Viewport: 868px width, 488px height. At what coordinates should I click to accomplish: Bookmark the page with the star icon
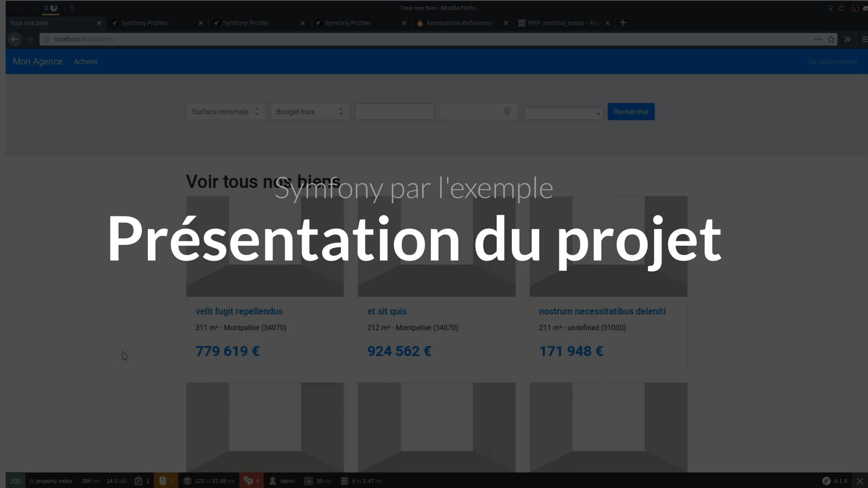(x=832, y=39)
